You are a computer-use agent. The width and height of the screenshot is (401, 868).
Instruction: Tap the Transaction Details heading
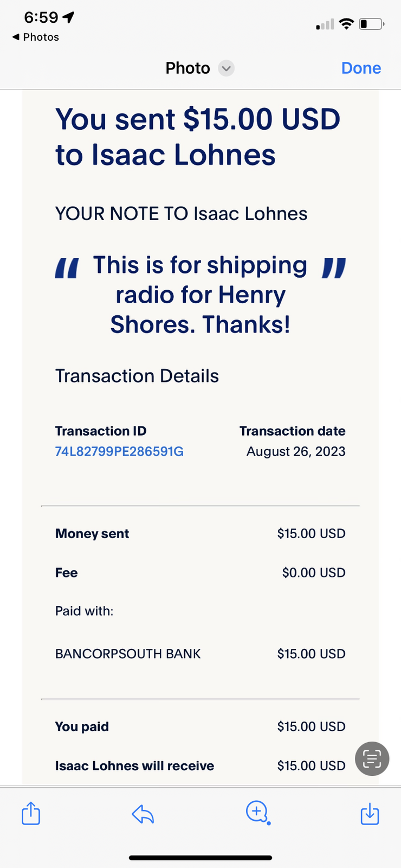(137, 376)
